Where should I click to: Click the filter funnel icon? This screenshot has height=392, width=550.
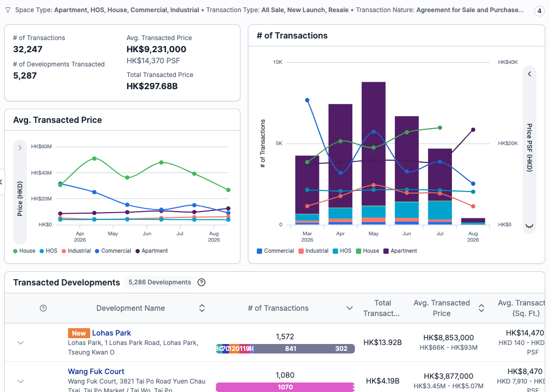point(8,10)
